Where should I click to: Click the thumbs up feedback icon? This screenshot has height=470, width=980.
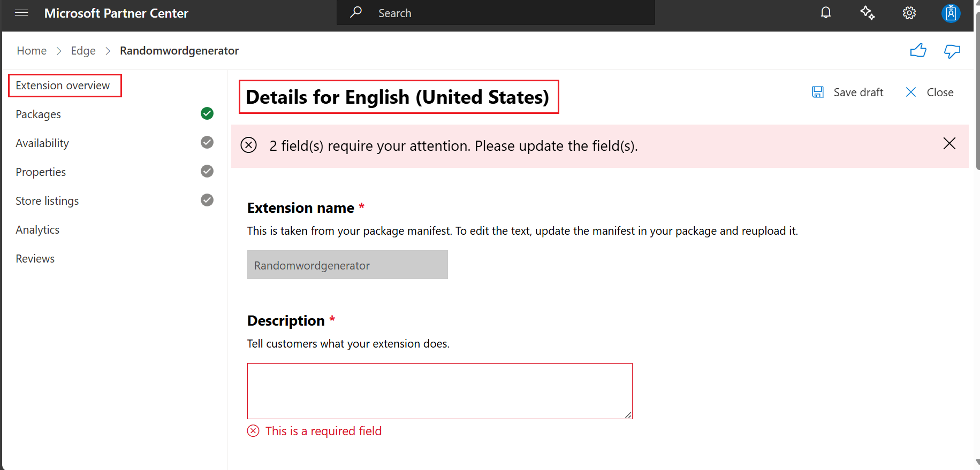pyautogui.click(x=918, y=51)
